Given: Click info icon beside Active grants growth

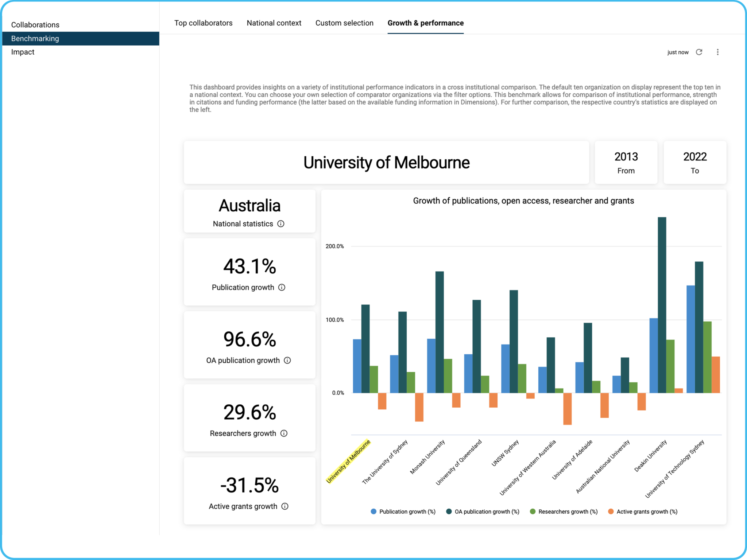Looking at the screenshot, I should [x=285, y=506].
